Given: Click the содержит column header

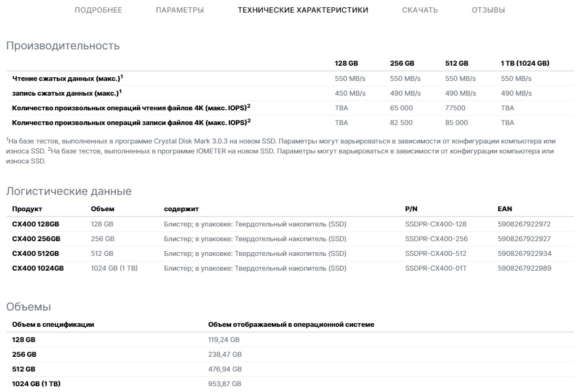Looking at the screenshot, I should tap(181, 209).
